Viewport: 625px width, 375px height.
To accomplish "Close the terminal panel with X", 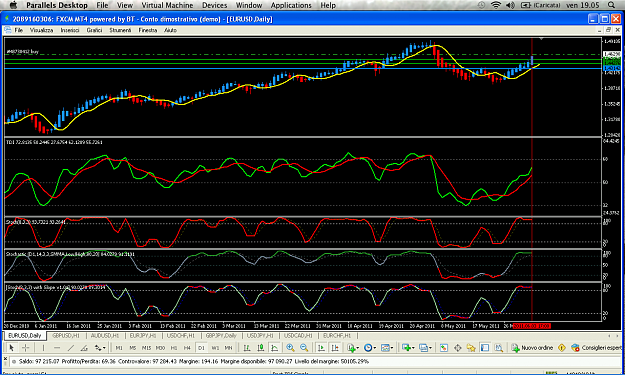I will [5, 359].
